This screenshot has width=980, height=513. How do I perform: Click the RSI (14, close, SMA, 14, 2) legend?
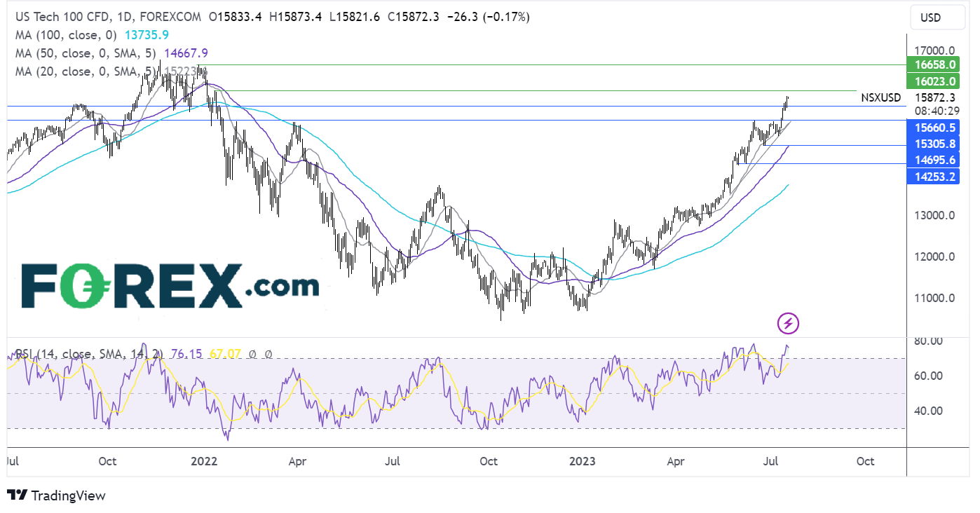[x=89, y=355]
